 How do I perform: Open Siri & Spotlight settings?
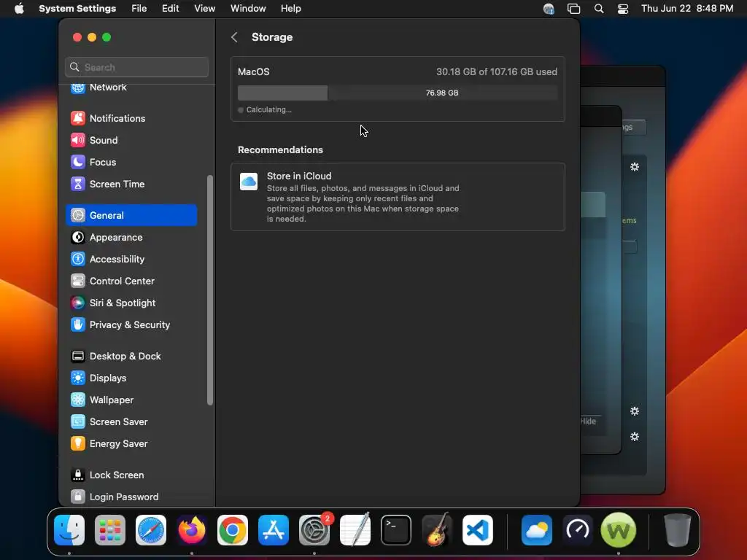click(x=131, y=303)
